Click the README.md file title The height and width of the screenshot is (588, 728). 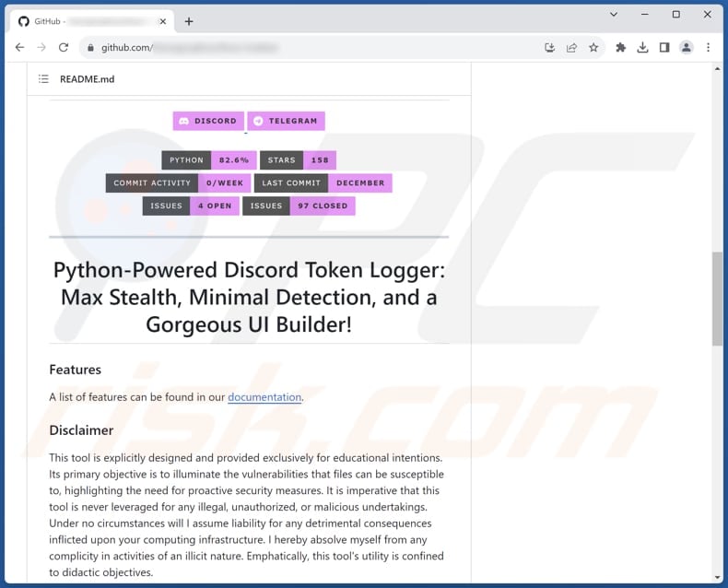coord(88,79)
